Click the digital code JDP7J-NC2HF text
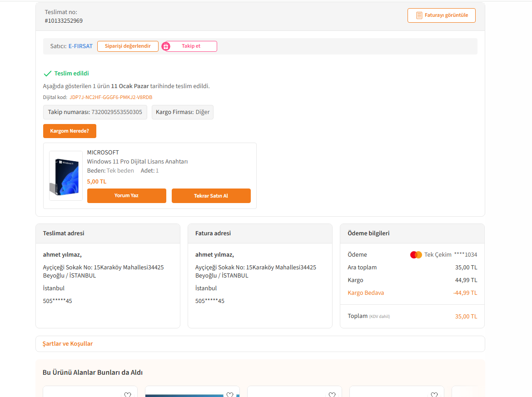This screenshot has width=532, height=397. pos(111,97)
